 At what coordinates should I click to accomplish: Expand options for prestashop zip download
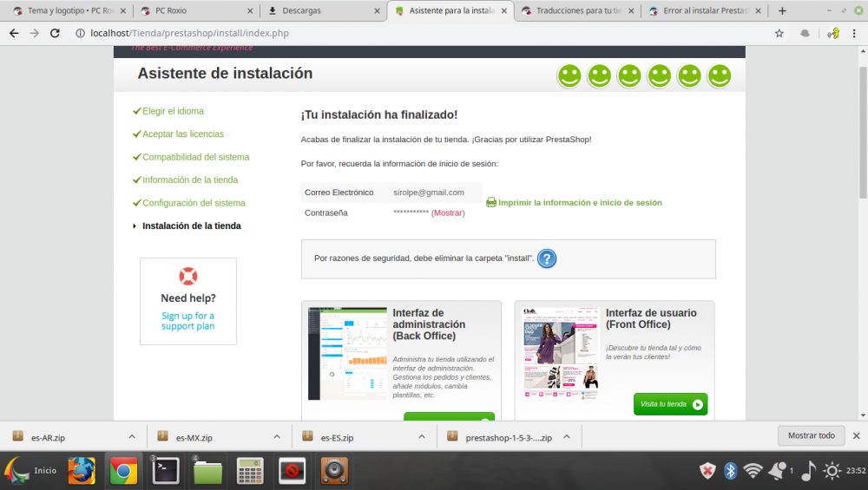[567, 436]
